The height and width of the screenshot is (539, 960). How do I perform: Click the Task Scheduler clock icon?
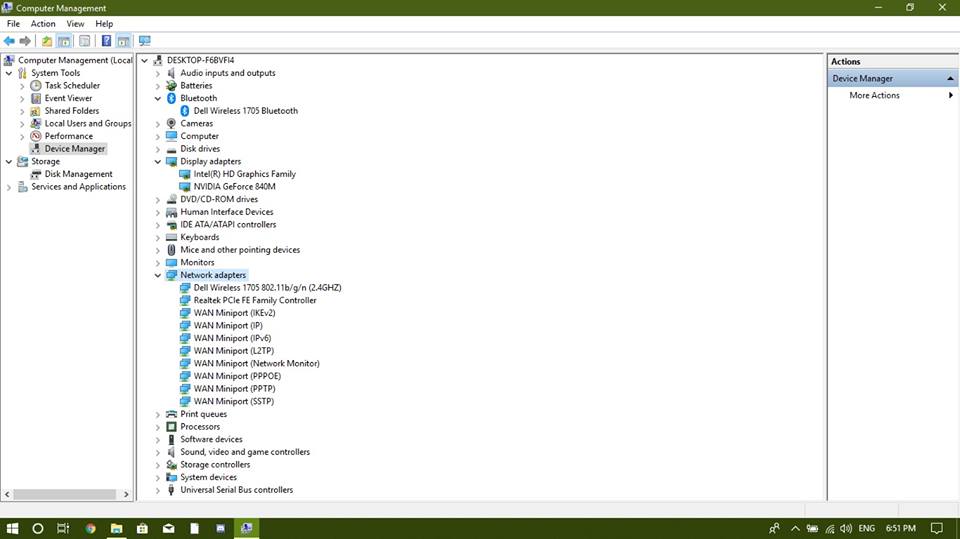pos(36,86)
